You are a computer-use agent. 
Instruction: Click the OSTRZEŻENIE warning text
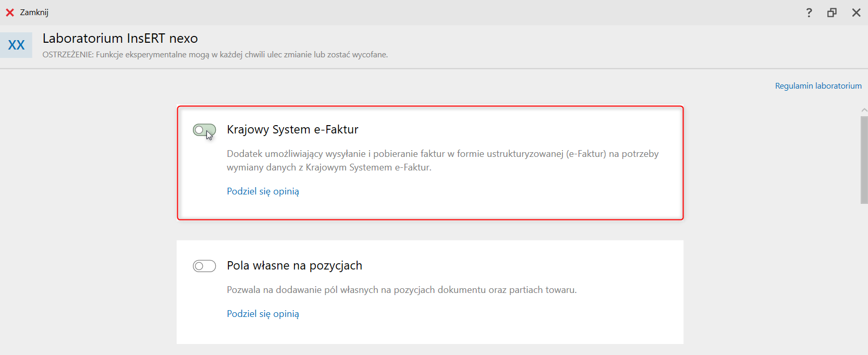(215, 55)
